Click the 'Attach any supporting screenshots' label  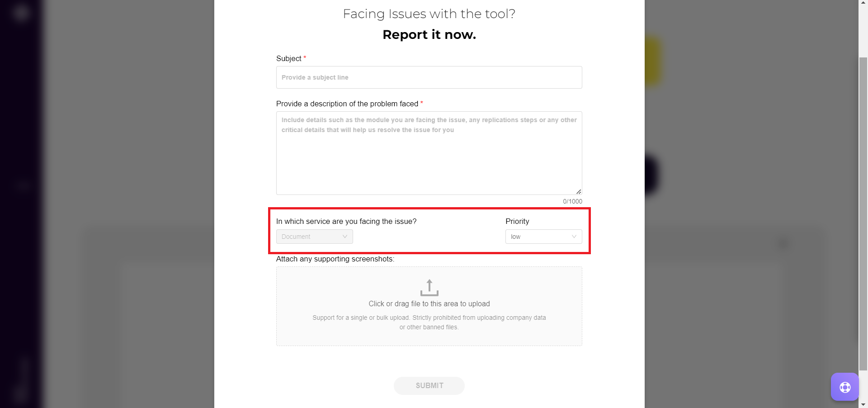click(x=335, y=259)
